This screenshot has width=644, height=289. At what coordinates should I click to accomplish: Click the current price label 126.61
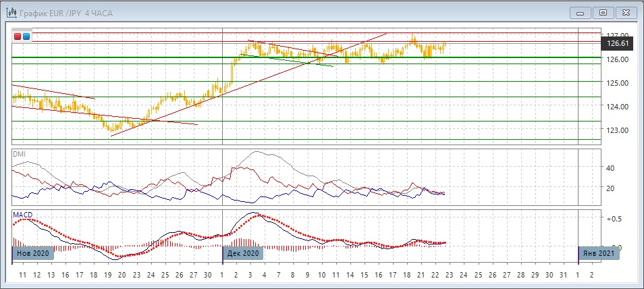click(618, 43)
